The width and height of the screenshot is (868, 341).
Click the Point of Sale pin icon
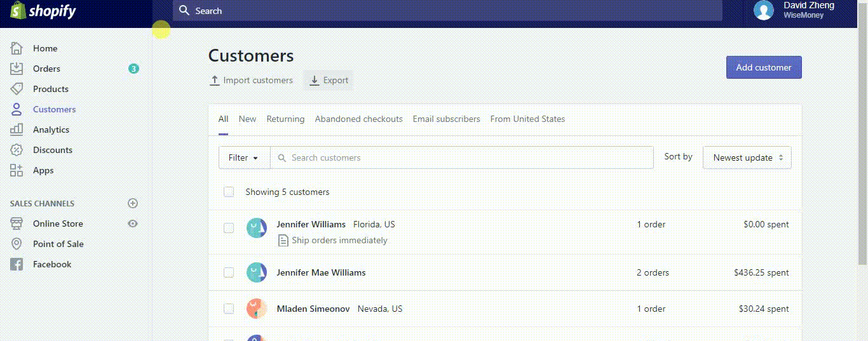(17, 244)
